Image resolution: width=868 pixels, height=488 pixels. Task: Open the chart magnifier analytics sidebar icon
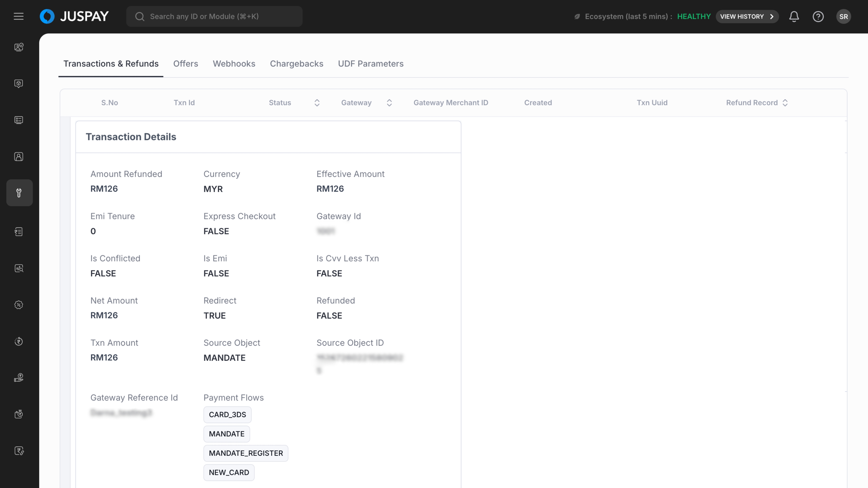pyautogui.click(x=19, y=268)
